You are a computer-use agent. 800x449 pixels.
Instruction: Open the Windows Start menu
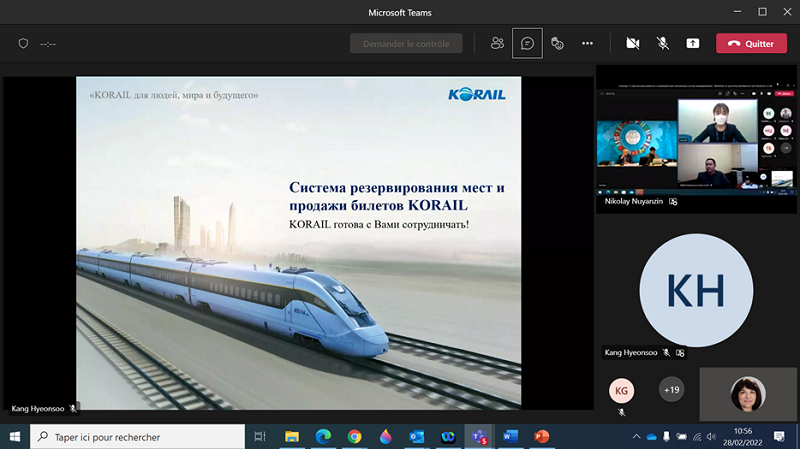click(15, 437)
